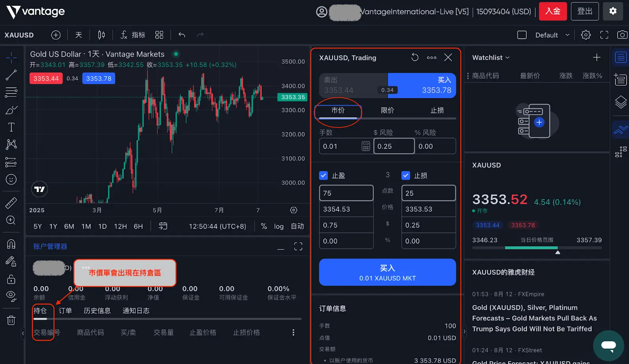This screenshot has height=364, width=629.
Task: Click the blue 买入 0.01 XAUUSD MKT button
Action: coord(387,273)
